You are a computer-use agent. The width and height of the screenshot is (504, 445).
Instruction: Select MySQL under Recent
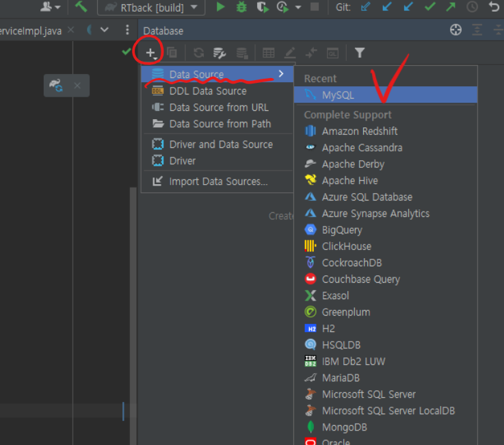[x=386, y=95]
